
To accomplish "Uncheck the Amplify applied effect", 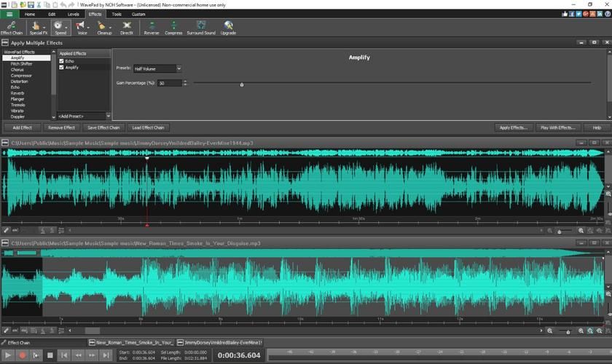I will click(61, 68).
